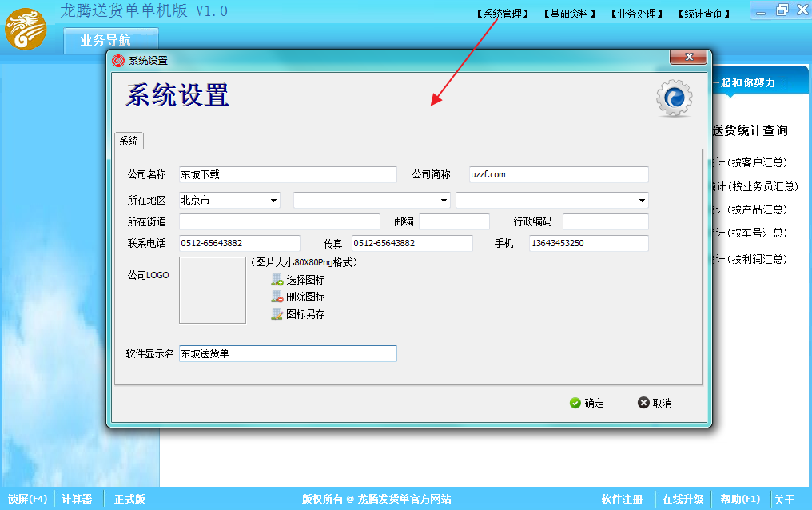
Task: Click the green checkmark on confirm button
Action: pyautogui.click(x=575, y=403)
